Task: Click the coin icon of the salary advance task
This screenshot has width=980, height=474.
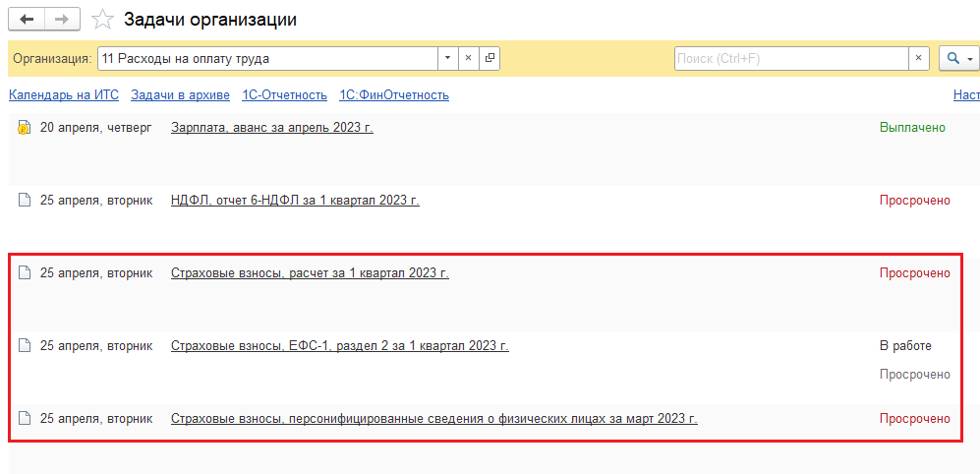Action: pyautogui.click(x=24, y=128)
